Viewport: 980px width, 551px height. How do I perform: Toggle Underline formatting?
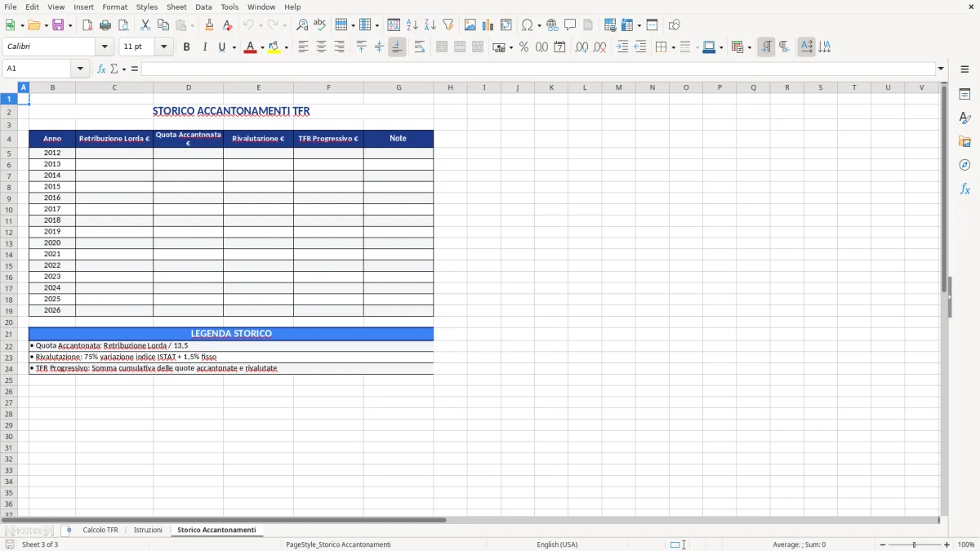point(221,47)
